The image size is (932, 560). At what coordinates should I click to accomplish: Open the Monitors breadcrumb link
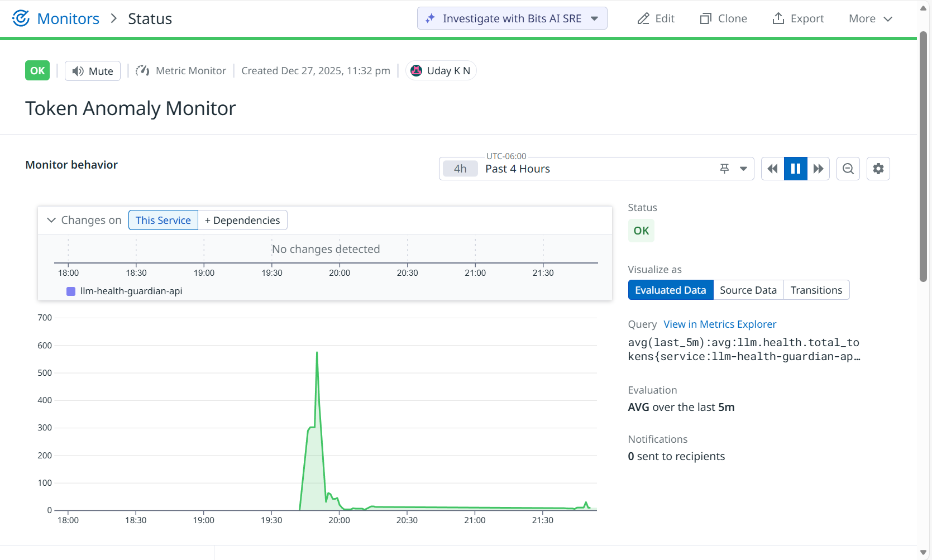coord(68,18)
